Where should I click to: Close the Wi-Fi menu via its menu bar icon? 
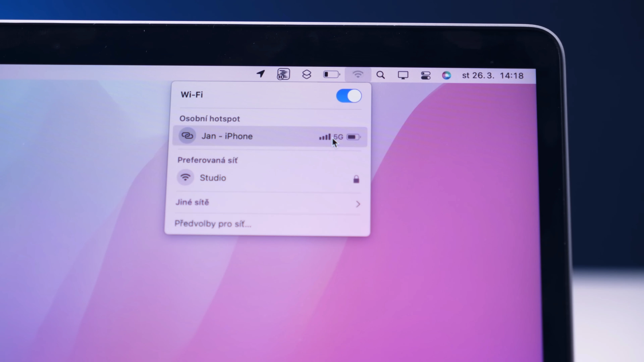coord(358,74)
